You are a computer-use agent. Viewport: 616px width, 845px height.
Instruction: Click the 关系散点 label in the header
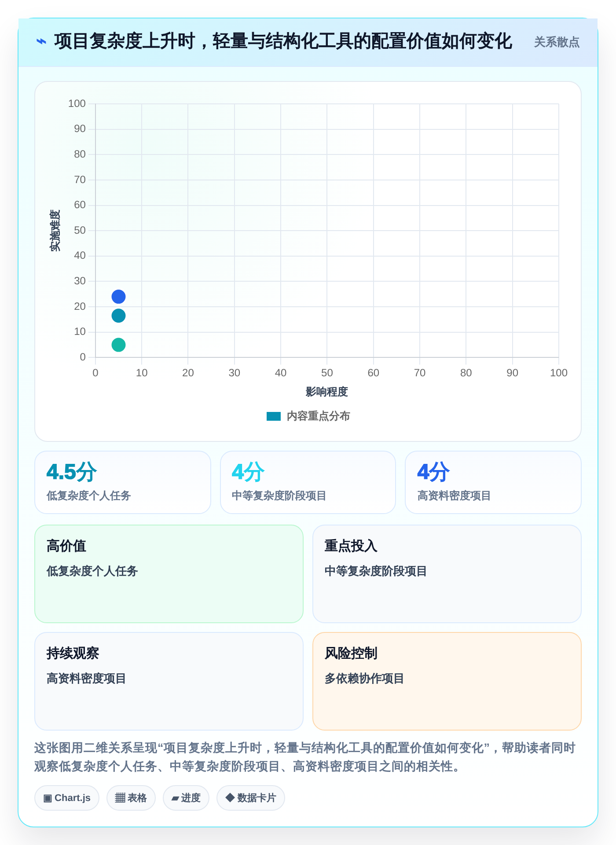(x=557, y=42)
